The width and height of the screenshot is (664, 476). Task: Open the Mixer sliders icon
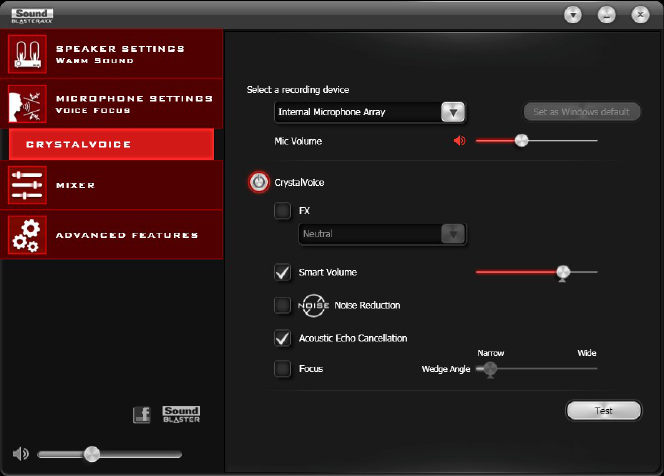pos(27,185)
